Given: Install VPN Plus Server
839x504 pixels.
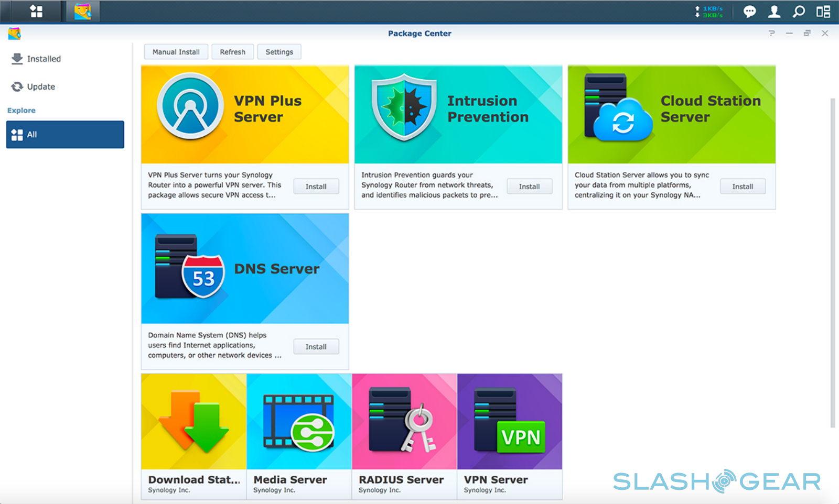Looking at the screenshot, I should [x=316, y=187].
